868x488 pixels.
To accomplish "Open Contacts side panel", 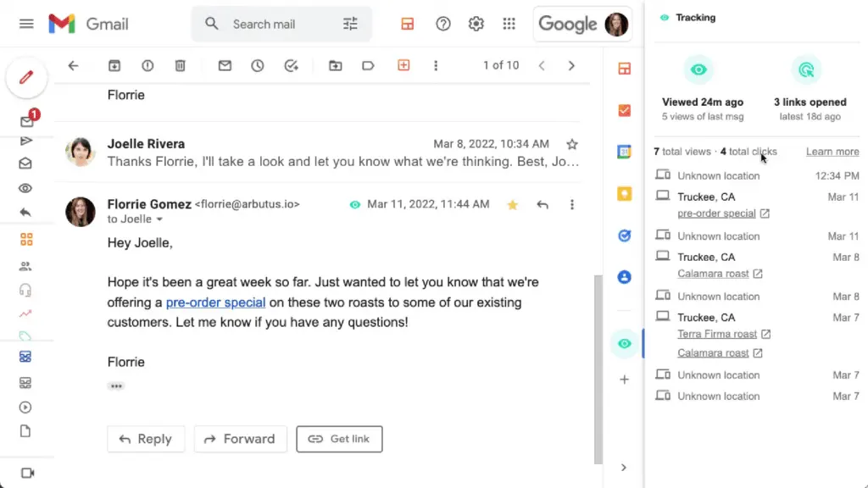I will coord(625,277).
